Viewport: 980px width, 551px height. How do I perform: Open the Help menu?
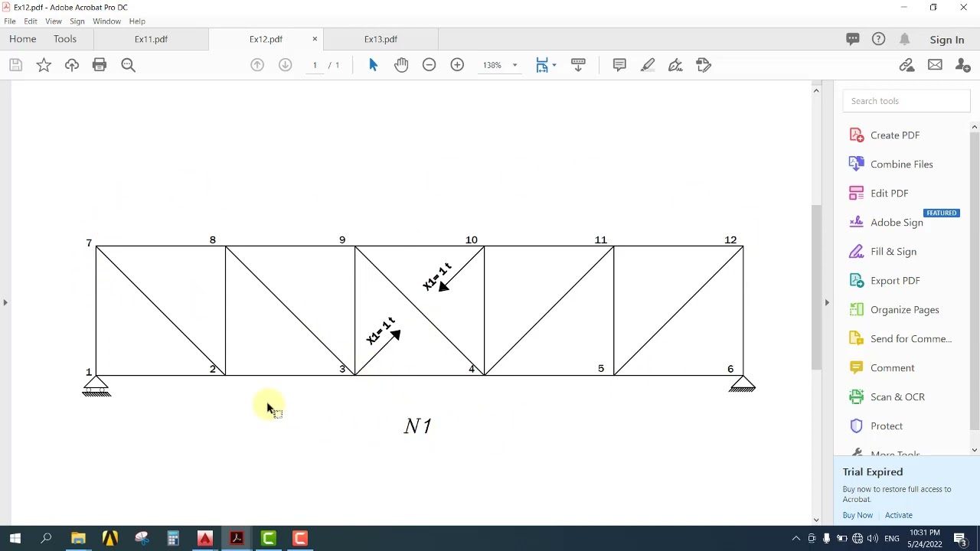[137, 21]
